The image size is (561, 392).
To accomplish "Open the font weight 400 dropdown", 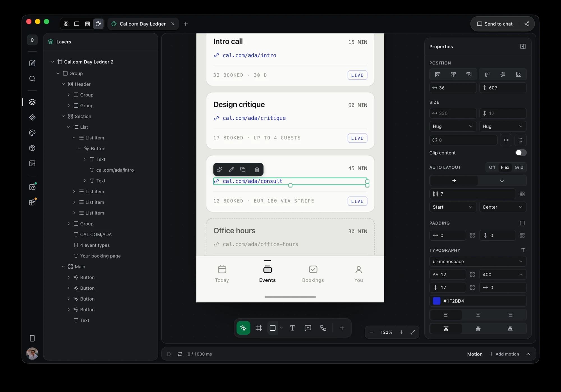I will point(503,275).
